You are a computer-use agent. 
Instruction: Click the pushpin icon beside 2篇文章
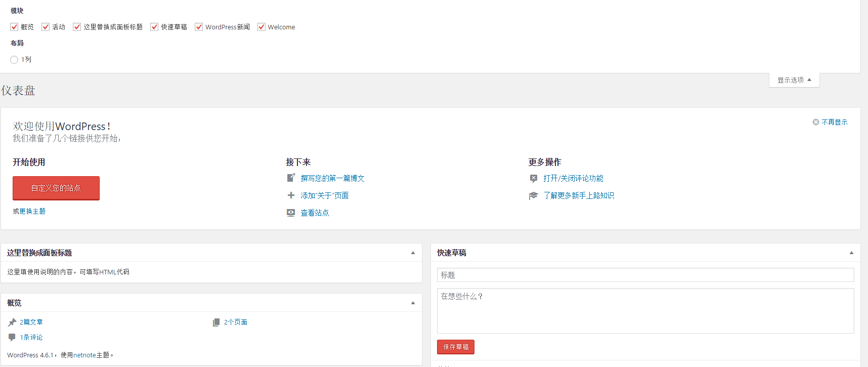point(12,322)
